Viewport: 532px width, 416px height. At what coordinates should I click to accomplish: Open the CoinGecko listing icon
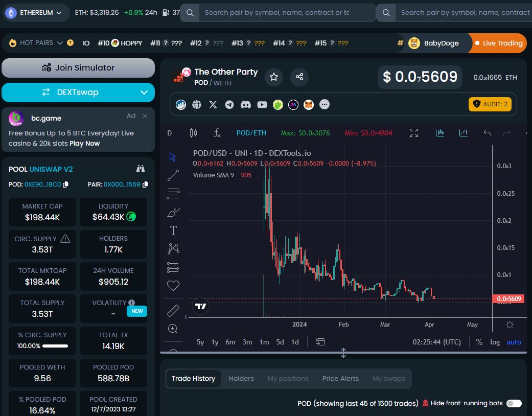pos(278,104)
